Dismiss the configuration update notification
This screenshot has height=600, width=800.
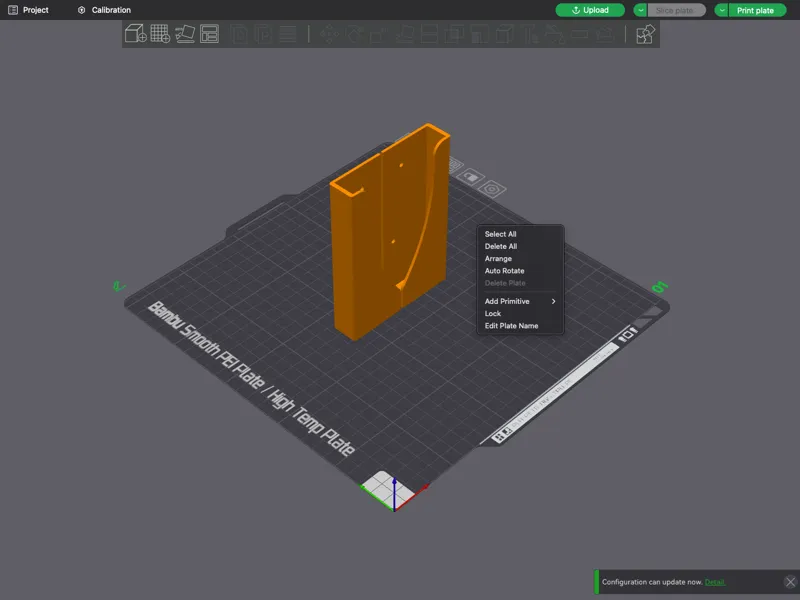point(790,582)
